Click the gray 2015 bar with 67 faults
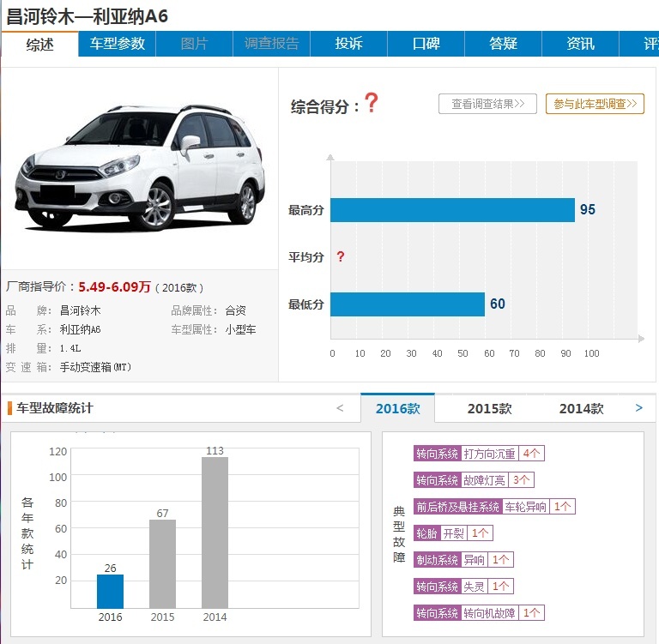This screenshot has width=659, height=644. click(163, 563)
